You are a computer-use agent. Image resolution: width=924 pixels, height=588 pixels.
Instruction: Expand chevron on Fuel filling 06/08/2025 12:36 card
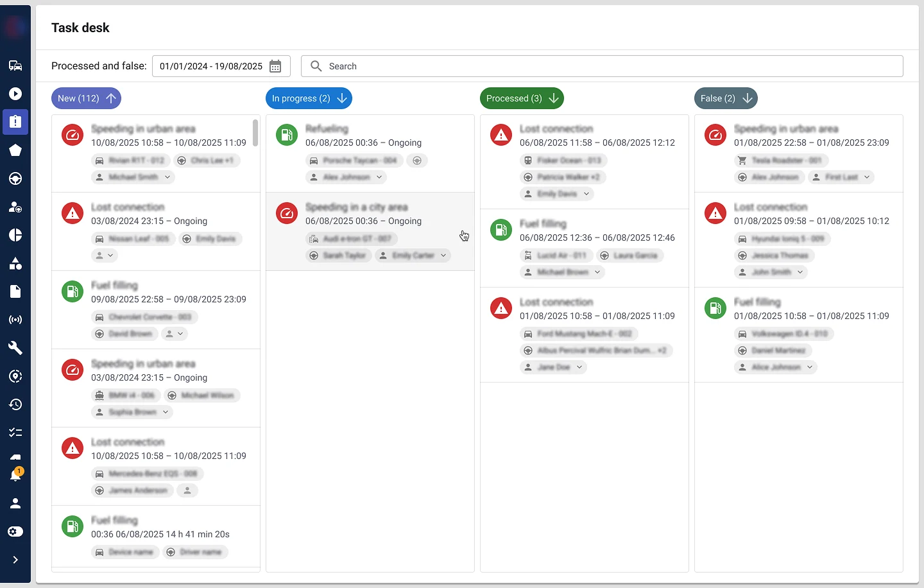coord(597,272)
